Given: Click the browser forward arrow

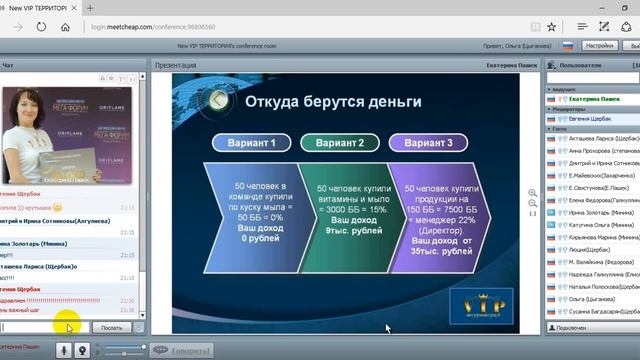Looking at the screenshot, I should [x=18, y=27].
